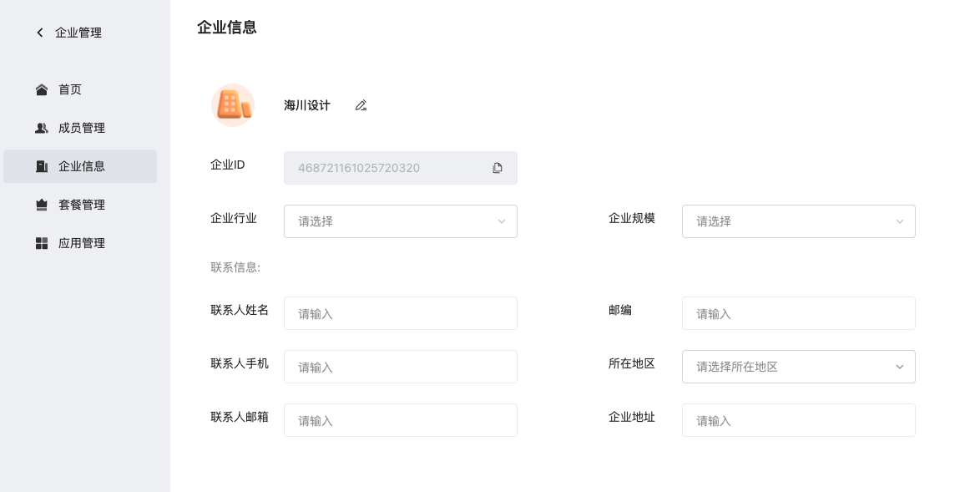Focus the 联系人手机 input field
The width and height of the screenshot is (980, 492).
pyautogui.click(x=401, y=367)
